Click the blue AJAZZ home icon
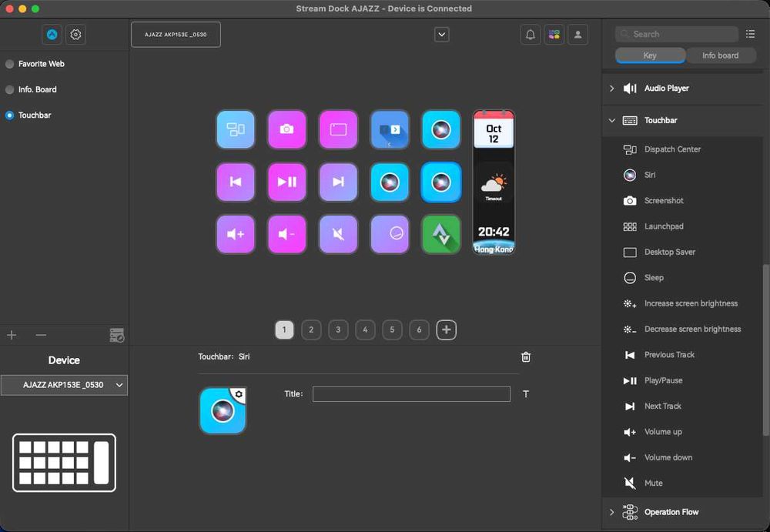The width and height of the screenshot is (770, 532). 52,35
